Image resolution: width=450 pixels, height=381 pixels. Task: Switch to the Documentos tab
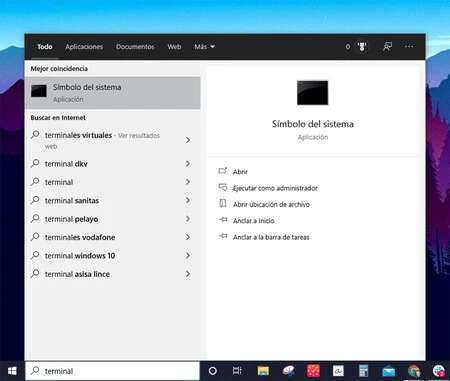(135, 47)
